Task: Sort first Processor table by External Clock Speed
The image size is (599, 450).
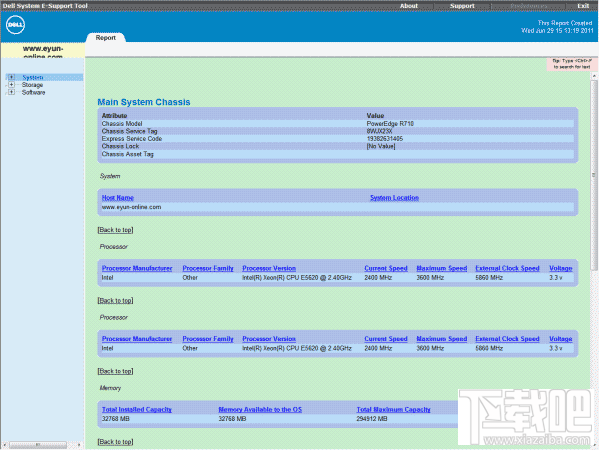Action: point(507,268)
